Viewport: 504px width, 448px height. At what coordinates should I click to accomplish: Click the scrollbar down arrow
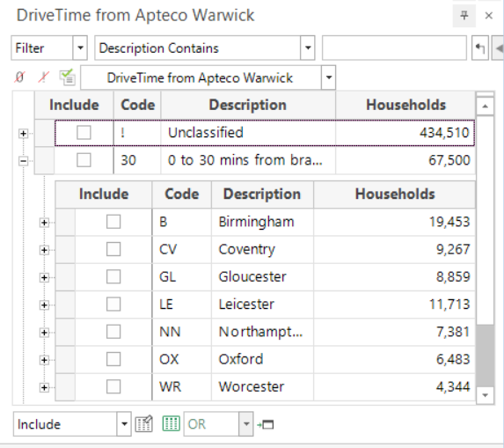click(485, 395)
